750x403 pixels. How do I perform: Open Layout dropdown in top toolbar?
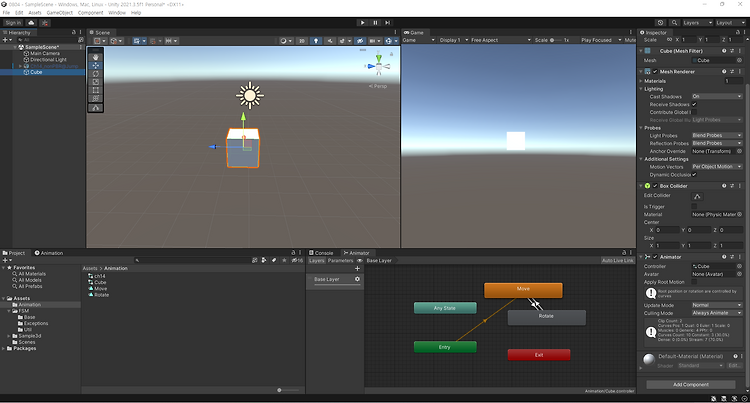coord(730,22)
